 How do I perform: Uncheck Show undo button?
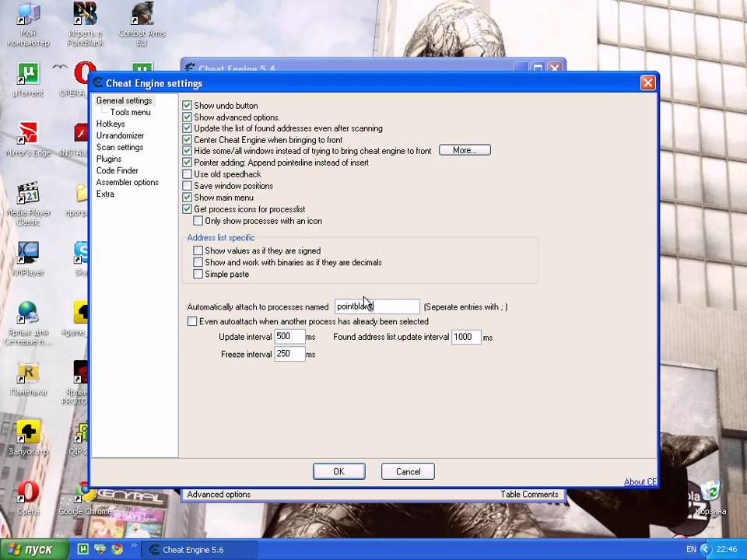[x=188, y=105]
